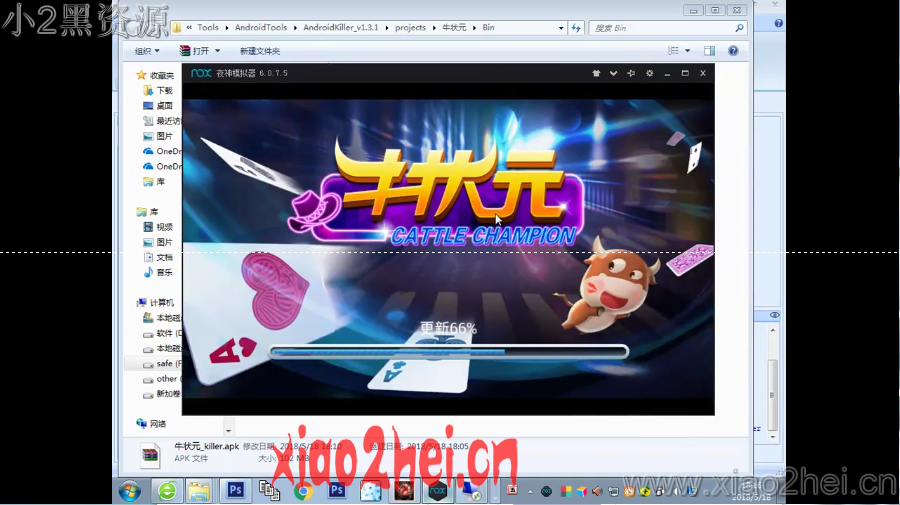Select 计算机 in navigation pane
This screenshot has width=900, height=505.
[x=155, y=302]
